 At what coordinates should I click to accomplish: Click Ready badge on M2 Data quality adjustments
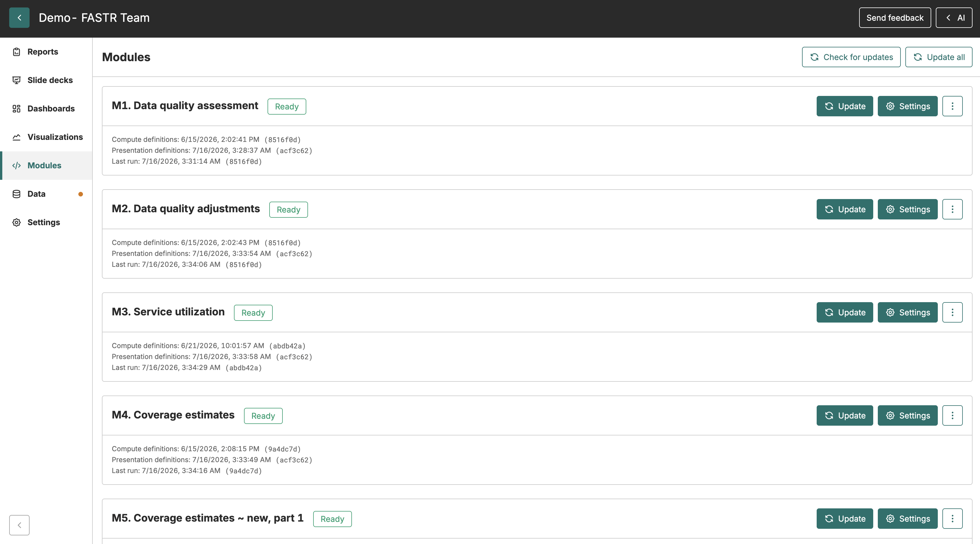pyautogui.click(x=288, y=210)
